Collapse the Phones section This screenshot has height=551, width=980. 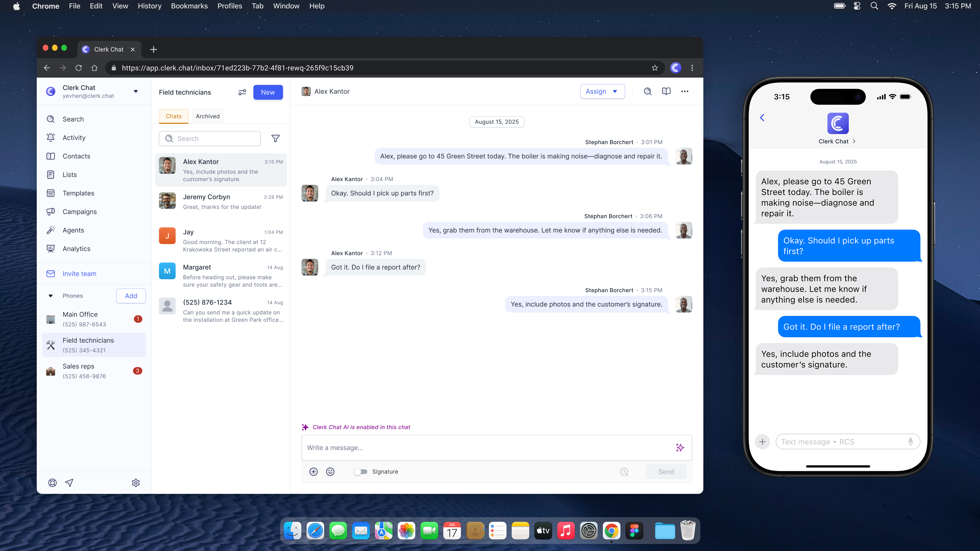point(51,296)
